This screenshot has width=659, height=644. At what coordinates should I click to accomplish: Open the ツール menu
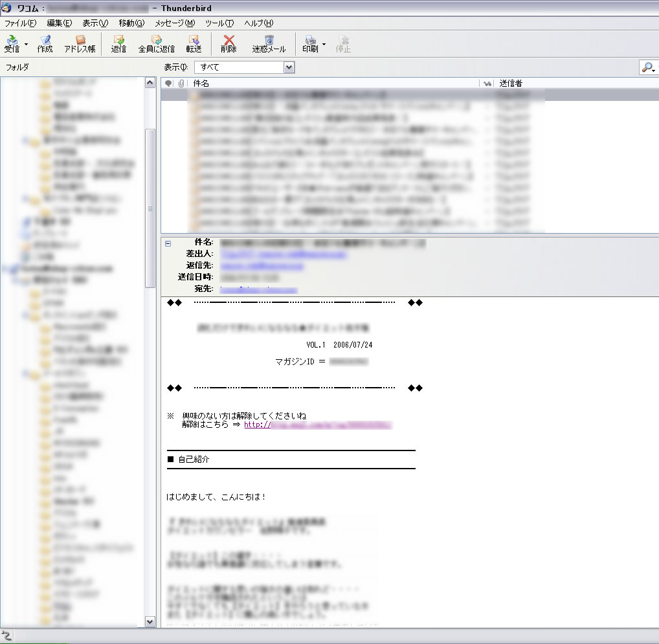pyautogui.click(x=219, y=23)
